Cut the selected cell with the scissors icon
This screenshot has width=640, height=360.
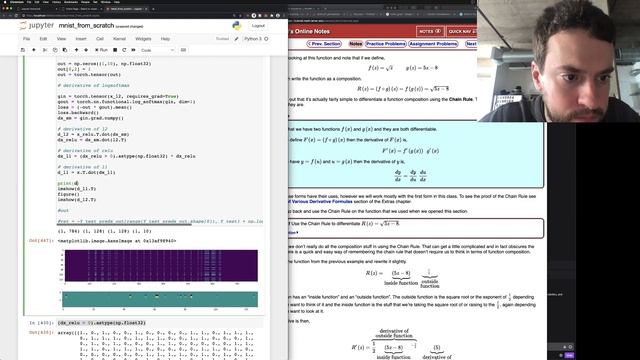click(45, 50)
